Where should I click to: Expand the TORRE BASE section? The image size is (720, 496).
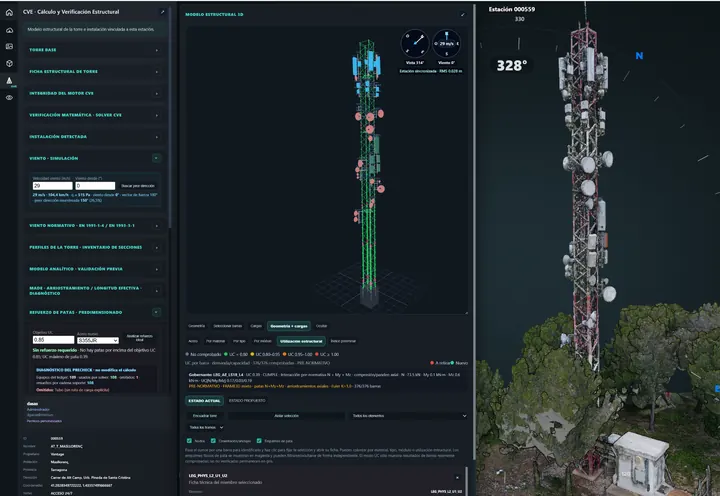(94, 50)
